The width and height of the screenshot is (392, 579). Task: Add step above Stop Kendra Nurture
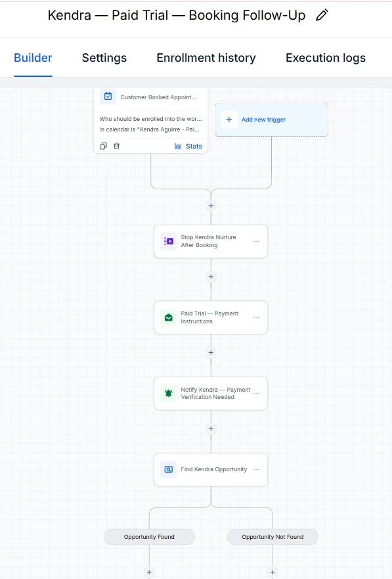tap(211, 206)
